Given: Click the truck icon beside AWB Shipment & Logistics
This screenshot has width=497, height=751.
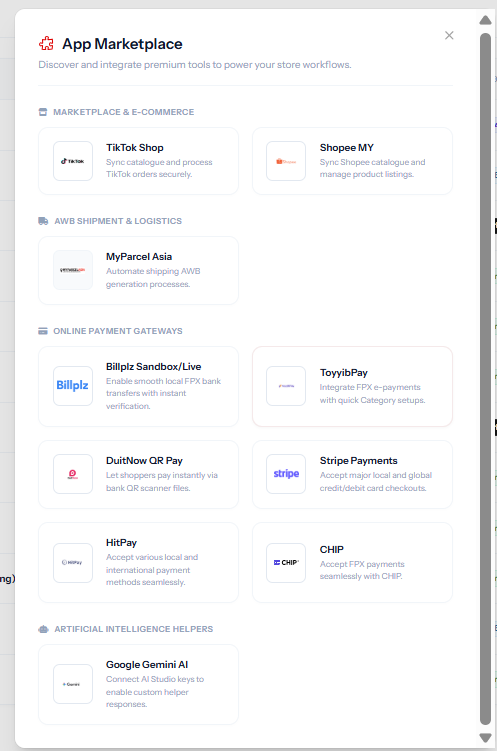Looking at the screenshot, I should [43, 221].
